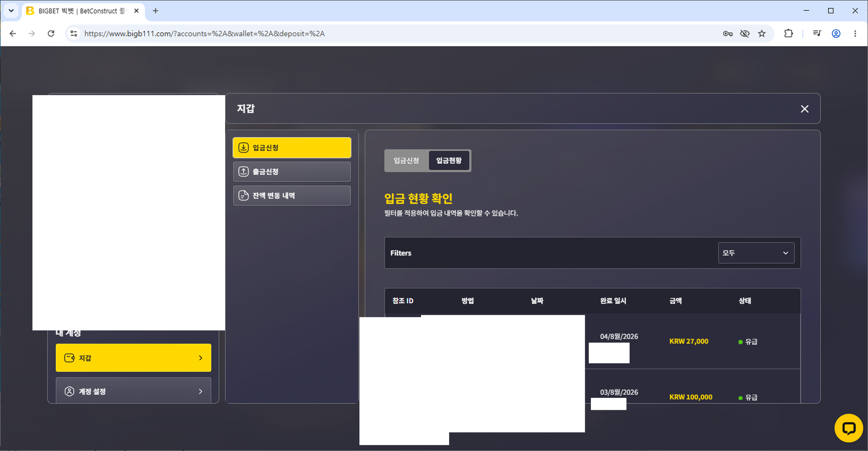Click the 유급 status in the KRW 27,000 row

click(748, 342)
